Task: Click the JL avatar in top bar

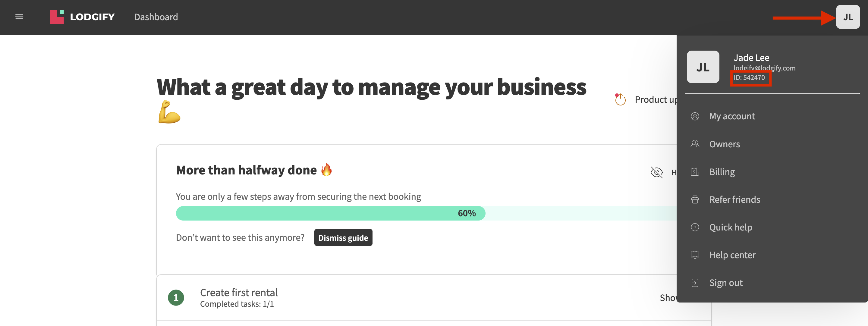Action: (x=848, y=17)
